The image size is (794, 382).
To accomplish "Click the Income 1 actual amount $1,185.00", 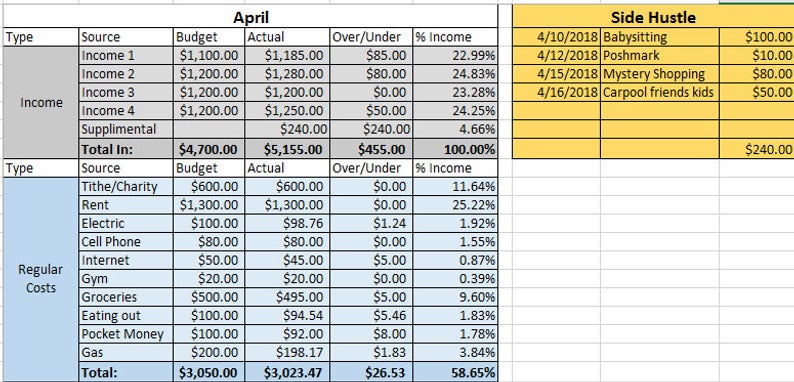I will coord(287,56).
